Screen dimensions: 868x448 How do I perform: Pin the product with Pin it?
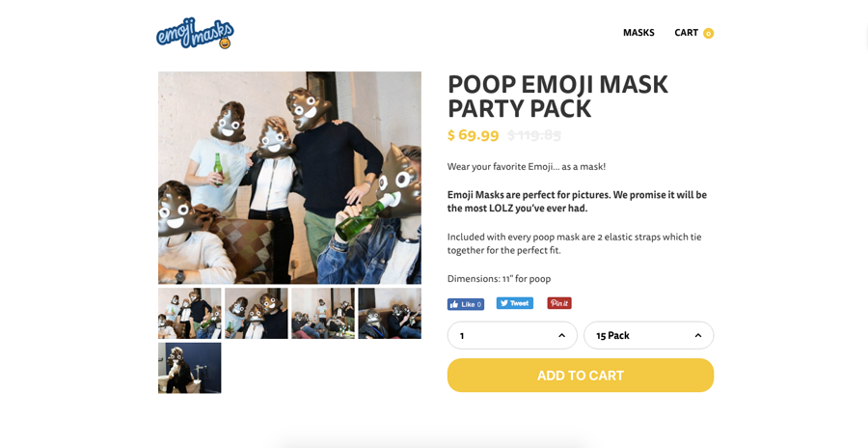pos(559,303)
